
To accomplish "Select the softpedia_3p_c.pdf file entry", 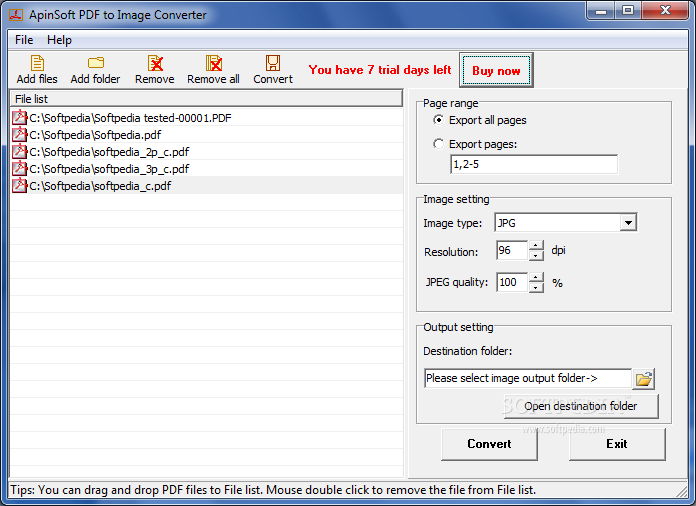I will click(x=206, y=168).
